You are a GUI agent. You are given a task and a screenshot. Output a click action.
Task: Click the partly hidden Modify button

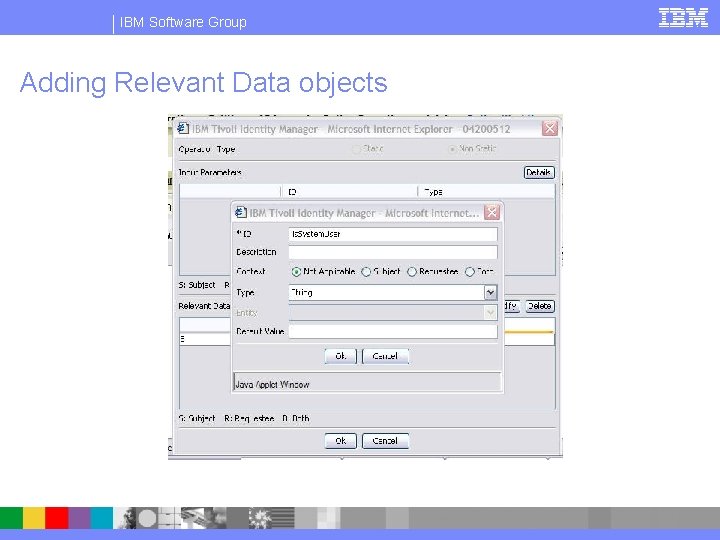[512, 306]
